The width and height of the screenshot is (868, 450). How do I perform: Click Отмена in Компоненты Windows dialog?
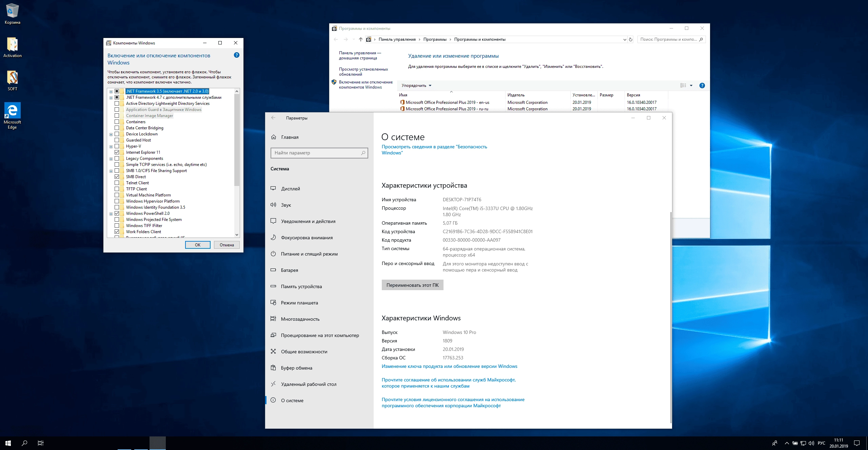(x=227, y=245)
